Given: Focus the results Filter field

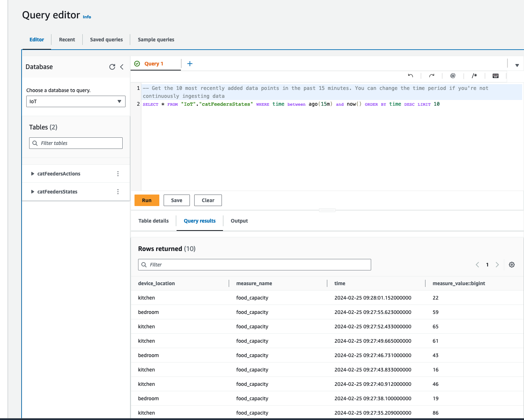Looking at the screenshot, I should (x=255, y=265).
